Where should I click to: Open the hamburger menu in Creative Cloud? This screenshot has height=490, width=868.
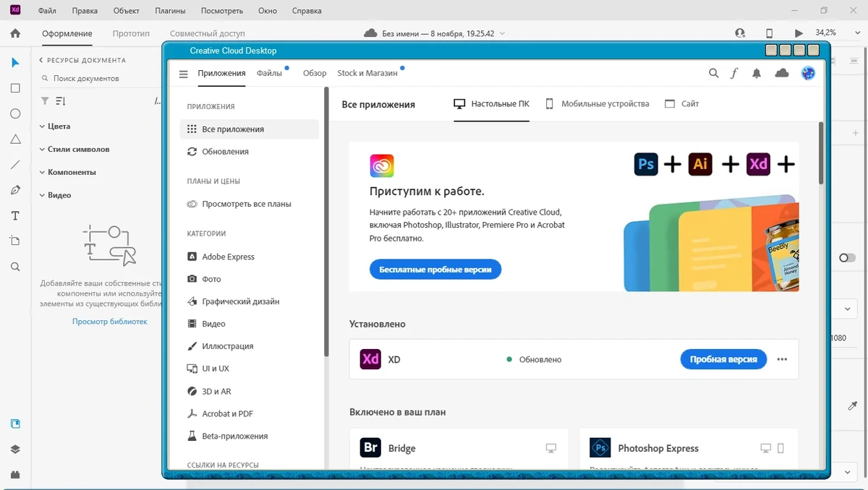click(183, 74)
